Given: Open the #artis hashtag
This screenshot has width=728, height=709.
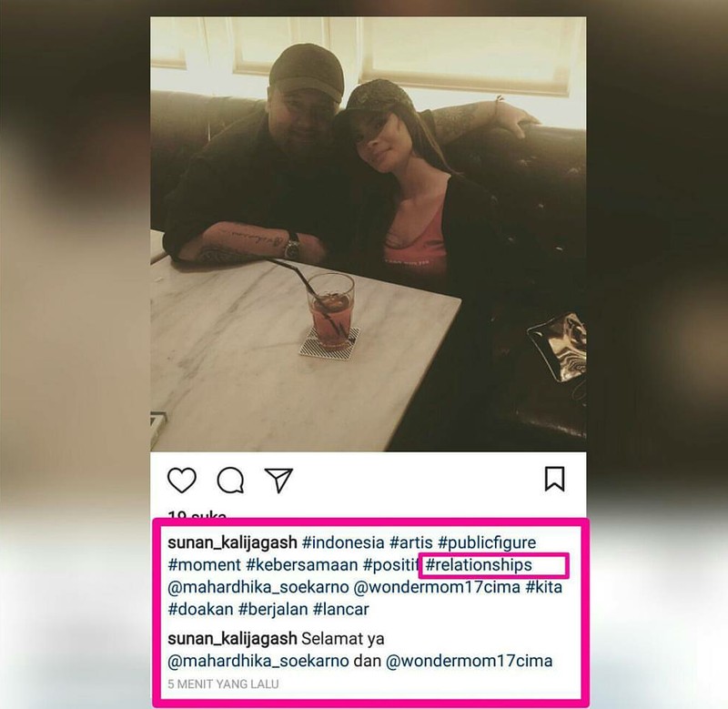Looking at the screenshot, I should [x=411, y=542].
